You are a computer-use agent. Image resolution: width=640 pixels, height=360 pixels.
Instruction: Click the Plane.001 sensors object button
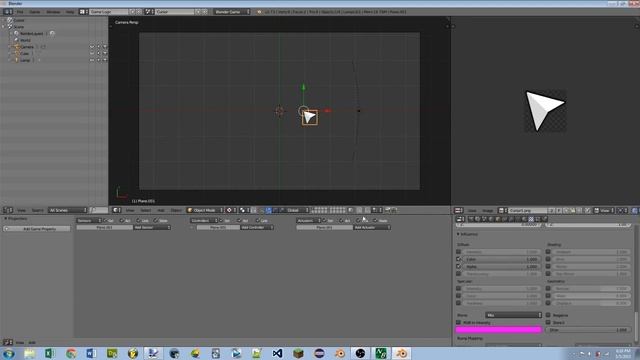tap(104, 227)
